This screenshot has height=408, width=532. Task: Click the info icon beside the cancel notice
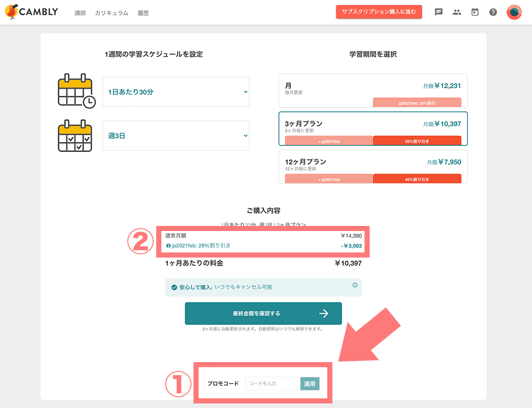coord(355,286)
